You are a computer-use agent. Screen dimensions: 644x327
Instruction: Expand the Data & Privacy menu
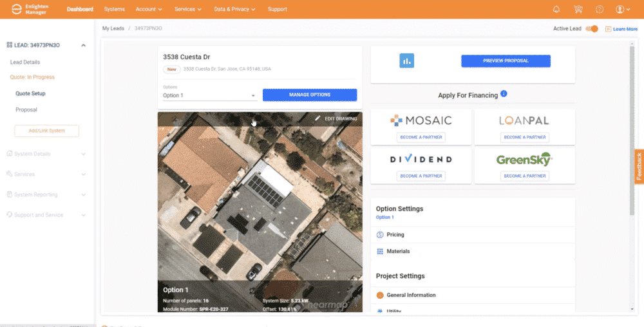(x=234, y=9)
